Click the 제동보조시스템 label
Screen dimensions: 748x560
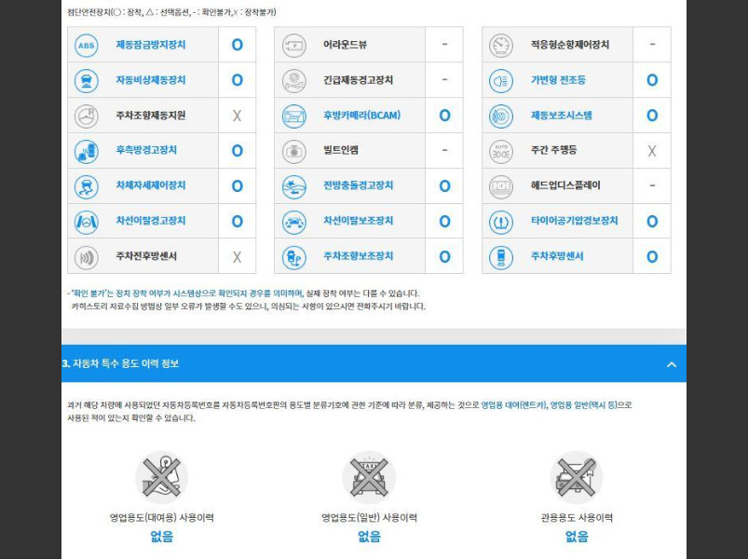(x=561, y=116)
